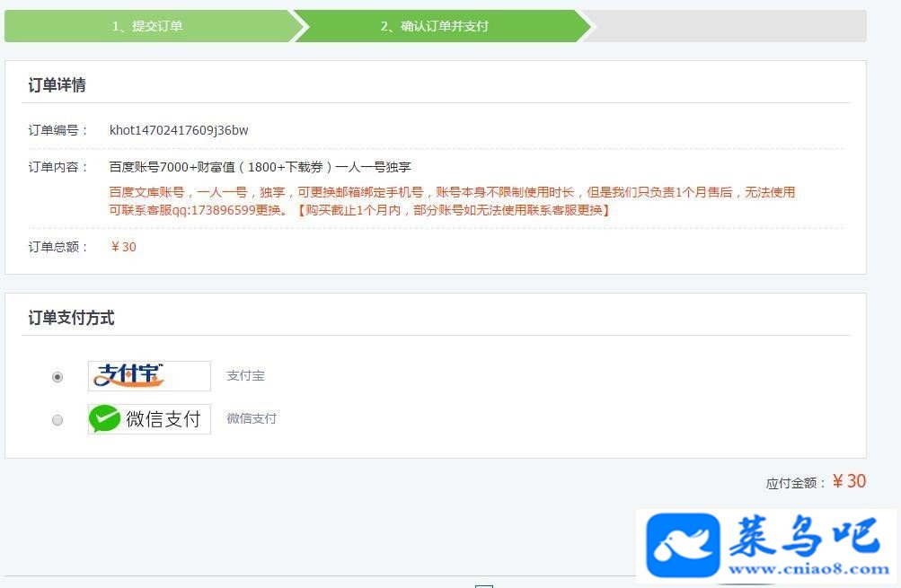Click the 应付金额 ¥30 amount
Screen dimensions: 901x588
pyautogui.click(x=849, y=481)
